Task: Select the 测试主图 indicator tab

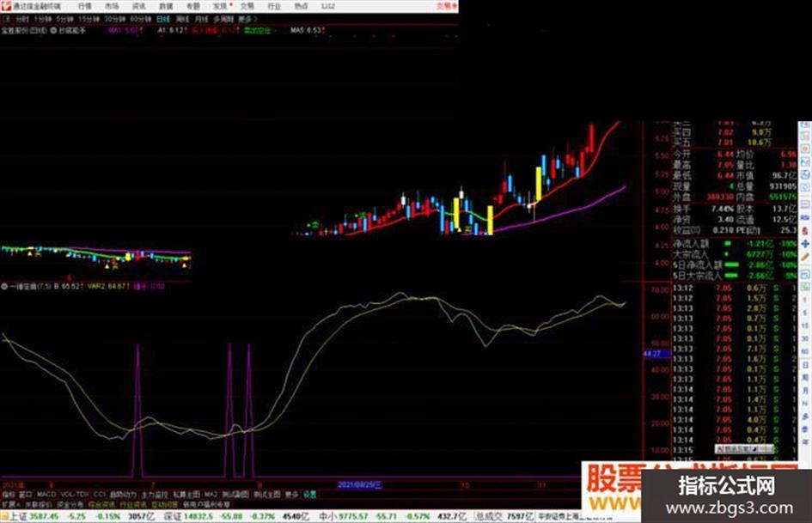Action: click(266, 495)
